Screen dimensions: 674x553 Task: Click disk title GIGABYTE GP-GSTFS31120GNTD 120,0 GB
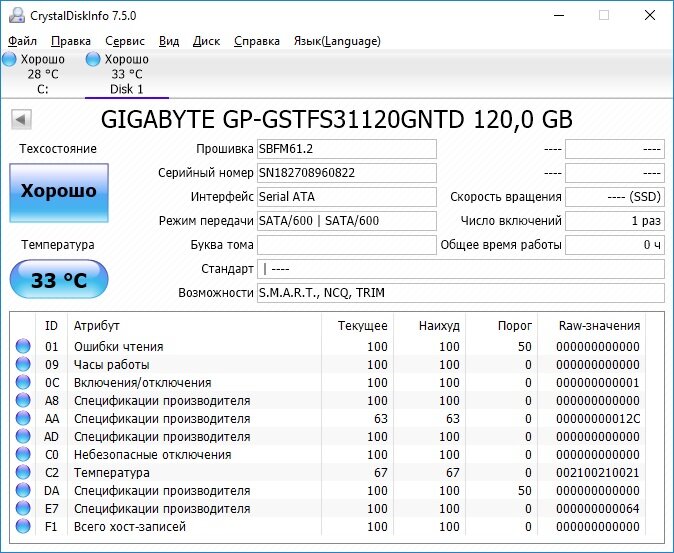337,120
